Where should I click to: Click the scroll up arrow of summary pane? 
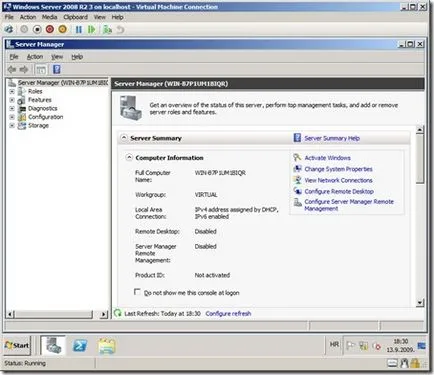pos(420,130)
